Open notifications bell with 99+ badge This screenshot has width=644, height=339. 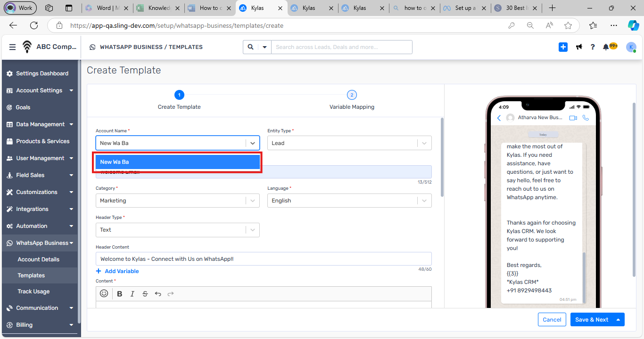610,47
